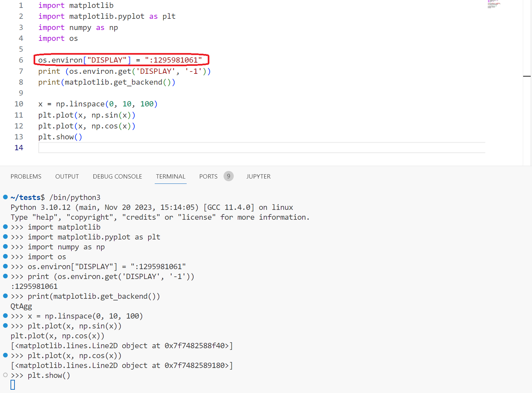532x393 pixels.
Task: Click the marker beside terminal 'import numpy as np'
Action: click(x=5, y=246)
